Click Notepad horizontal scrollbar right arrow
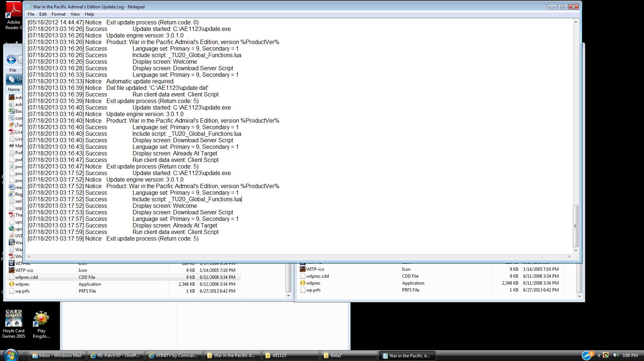644x361 pixels. click(x=569, y=257)
